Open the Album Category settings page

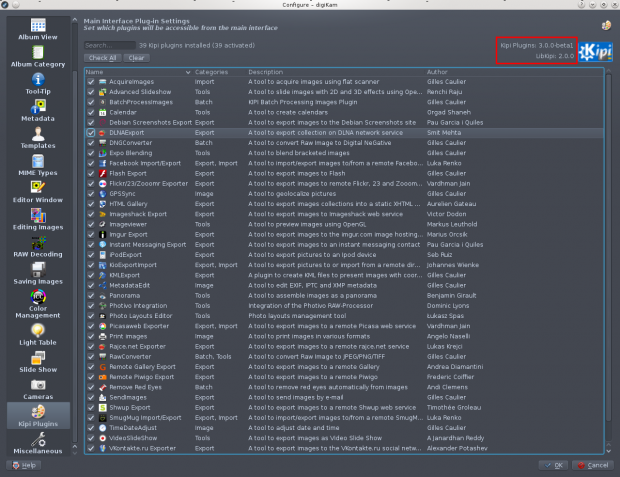38,57
